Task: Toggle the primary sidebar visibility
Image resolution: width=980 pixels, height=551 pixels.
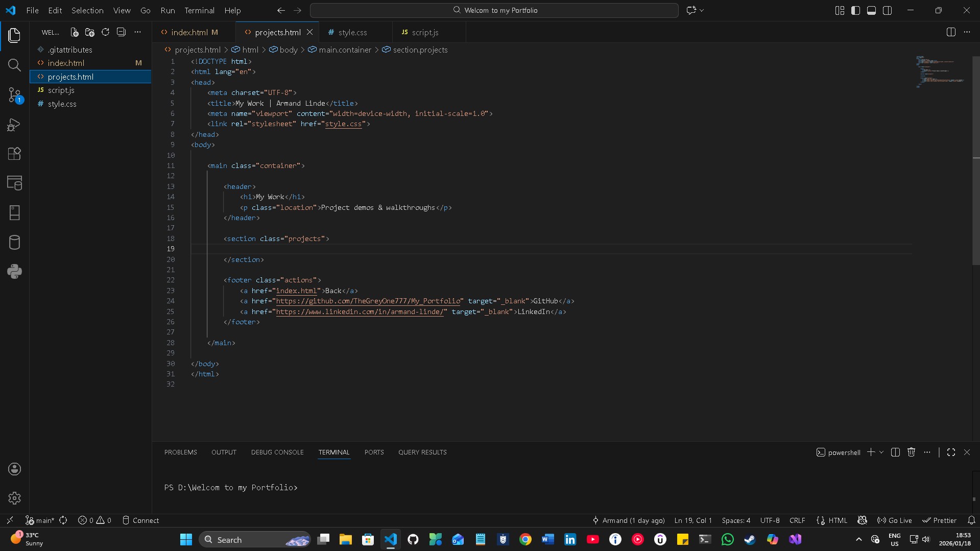Action: tap(855, 10)
